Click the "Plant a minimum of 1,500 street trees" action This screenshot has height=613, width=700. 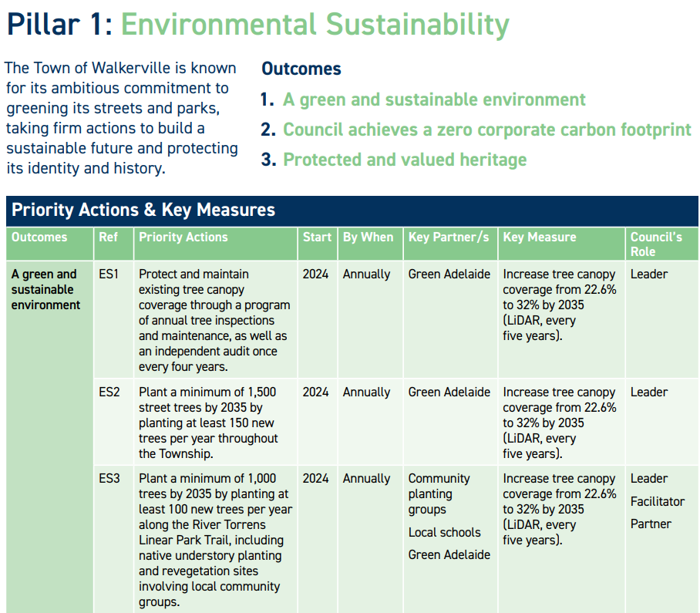click(208, 423)
